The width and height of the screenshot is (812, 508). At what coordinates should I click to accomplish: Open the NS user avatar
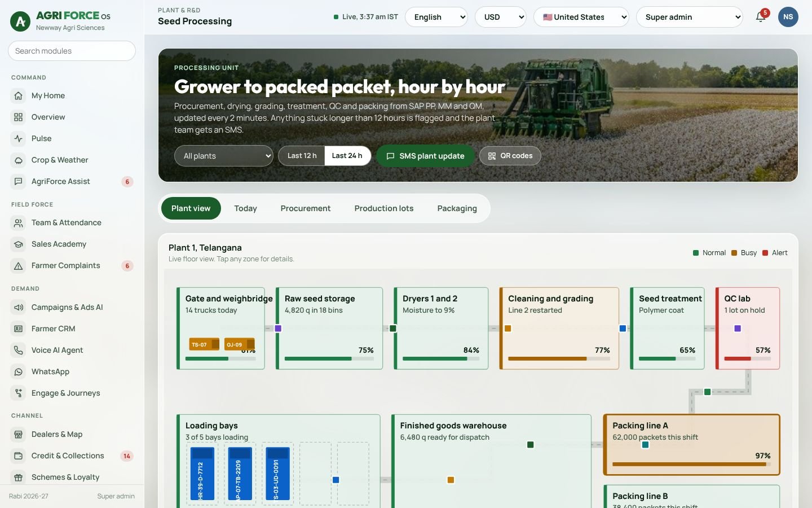click(788, 17)
